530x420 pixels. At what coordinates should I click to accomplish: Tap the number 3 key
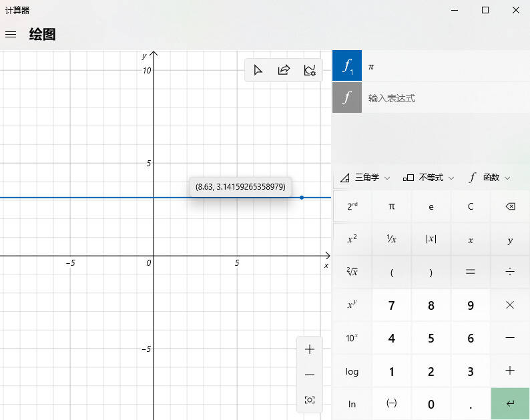471,371
